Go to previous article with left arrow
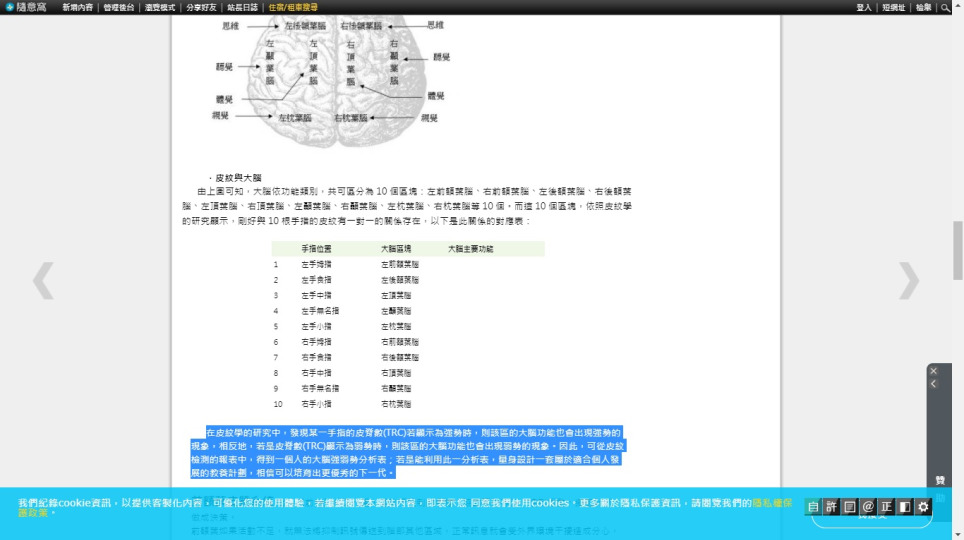 click(43, 281)
